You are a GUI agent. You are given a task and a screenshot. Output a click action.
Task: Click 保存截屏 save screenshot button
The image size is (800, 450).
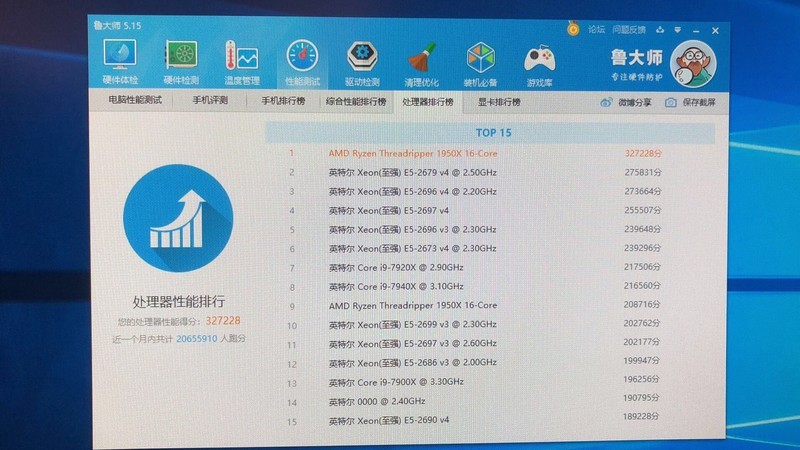698,103
